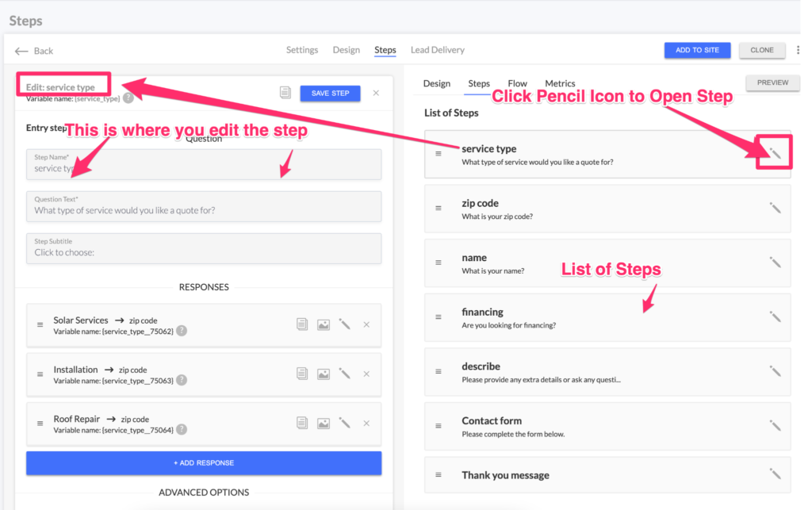
Task: Open the three-dot overflow menu top right
Action: pyautogui.click(x=798, y=49)
